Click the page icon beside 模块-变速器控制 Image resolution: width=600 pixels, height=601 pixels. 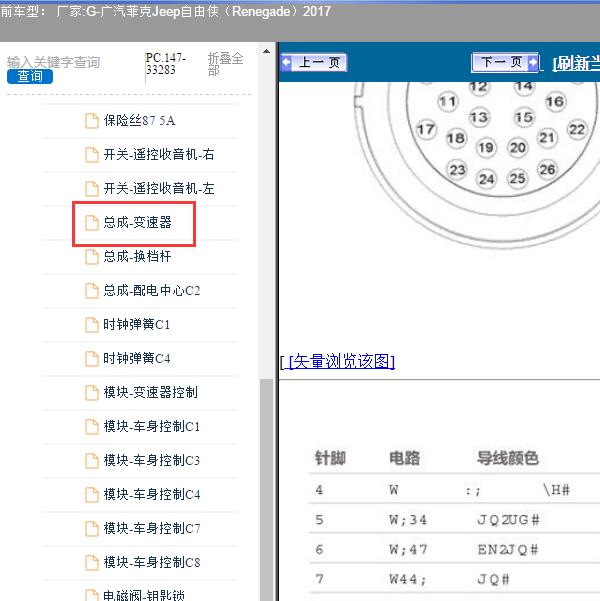coord(91,392)
